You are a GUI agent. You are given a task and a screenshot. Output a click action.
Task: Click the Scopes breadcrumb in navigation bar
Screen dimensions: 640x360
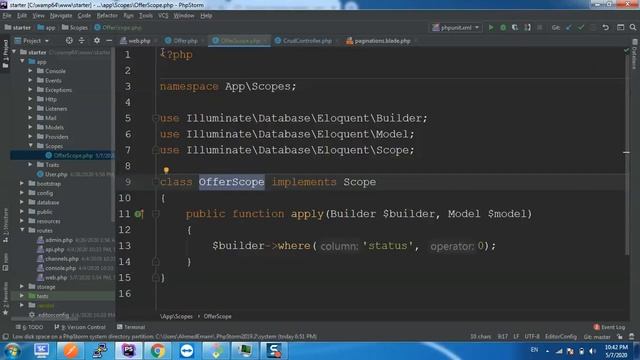[75, 28]
